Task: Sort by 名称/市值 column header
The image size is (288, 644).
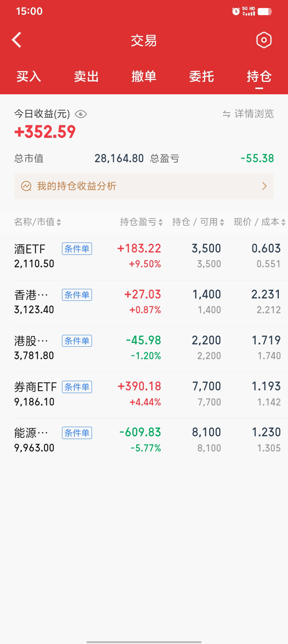Action: click(37, 222)
